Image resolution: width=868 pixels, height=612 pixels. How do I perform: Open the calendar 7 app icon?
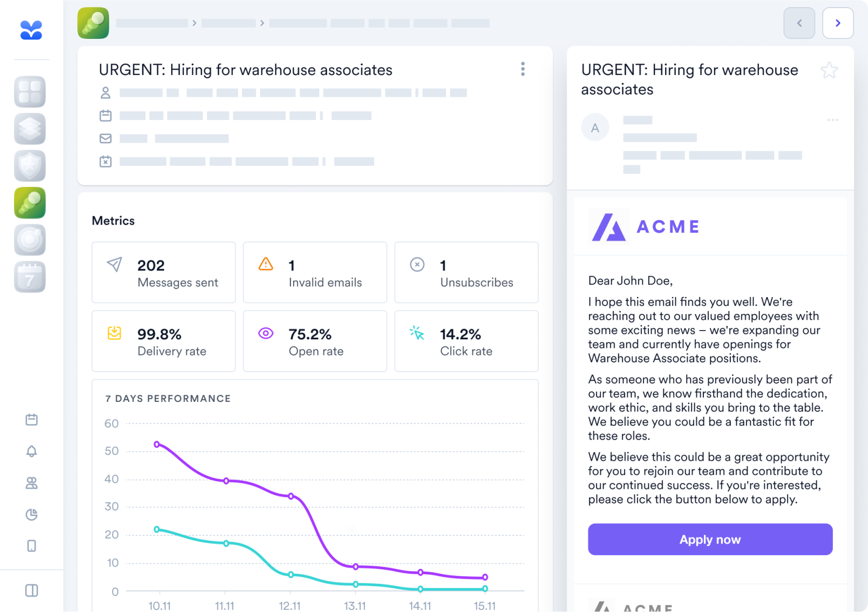coord(30,277)
